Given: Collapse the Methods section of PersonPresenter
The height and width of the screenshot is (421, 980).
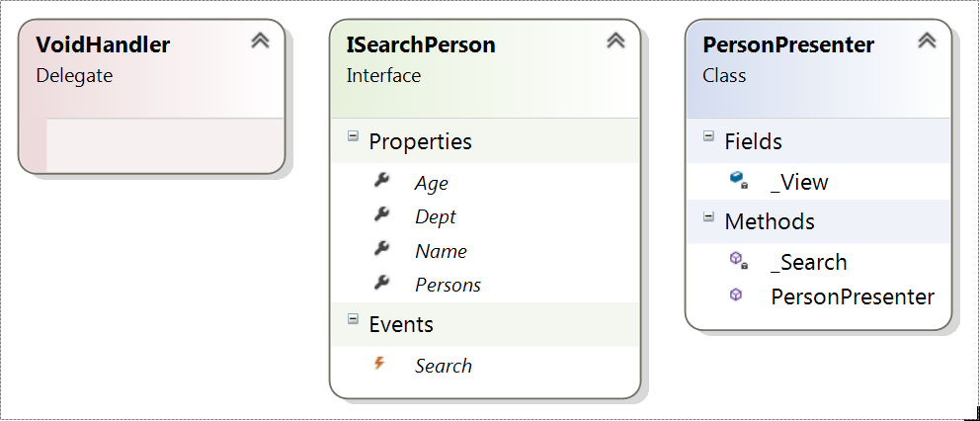Looking at the screenshot, I should (x=708, y=216).
